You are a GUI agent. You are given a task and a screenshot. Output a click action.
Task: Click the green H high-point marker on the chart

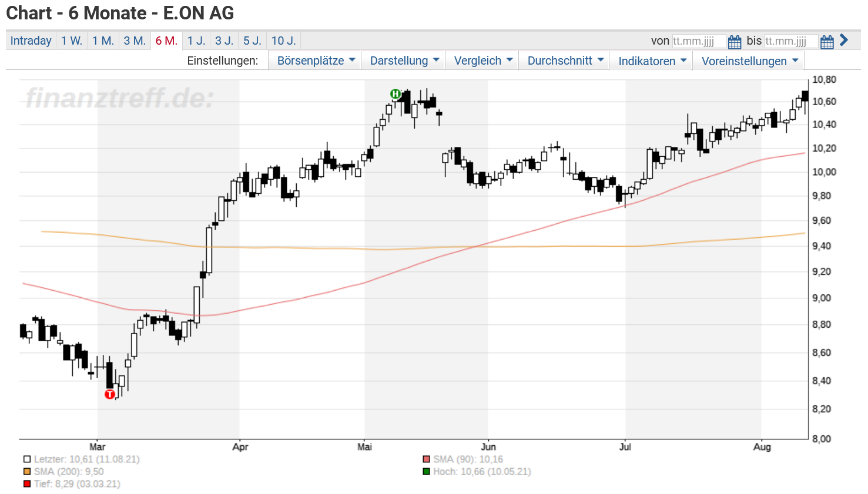point(396,94)
